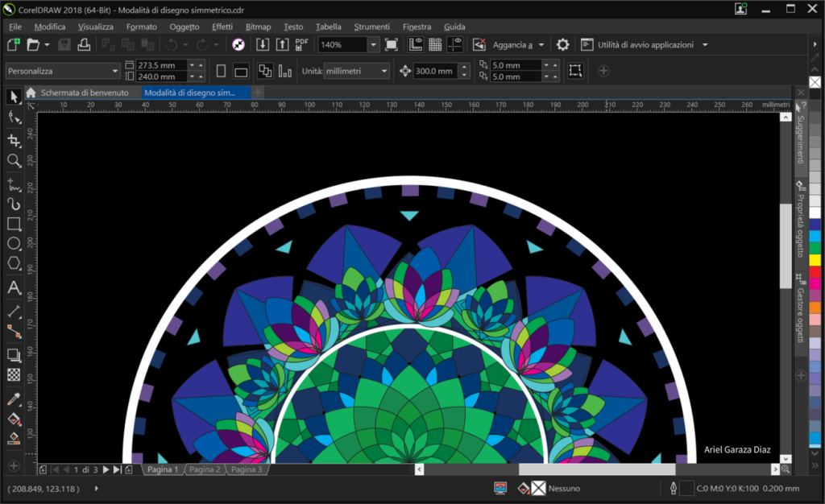This screenshot has height=504, width=825.
Task: Pick the Text tool
Action: pyautogui.click(x=12, y=288)
